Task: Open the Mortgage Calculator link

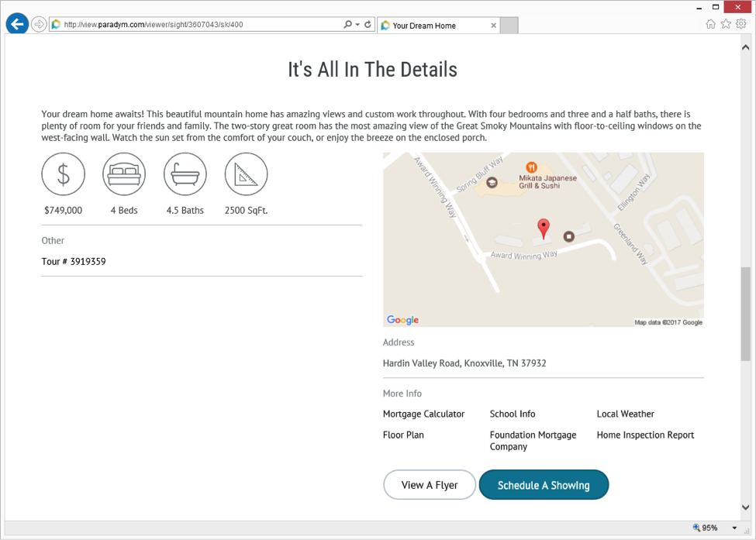Action: (x=423, y=414)
